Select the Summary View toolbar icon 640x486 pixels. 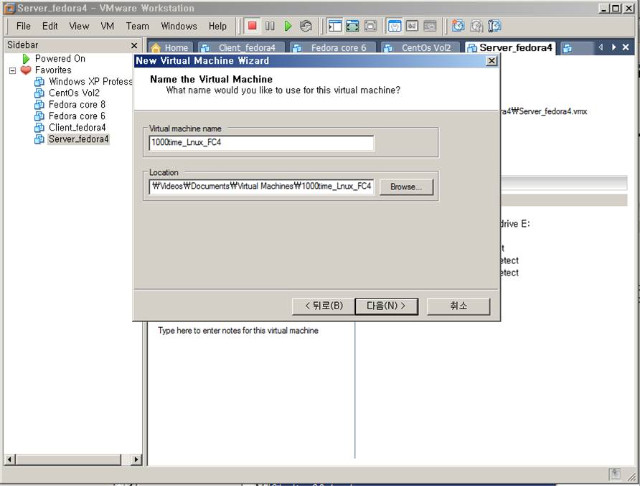click(x=394, y=26)
